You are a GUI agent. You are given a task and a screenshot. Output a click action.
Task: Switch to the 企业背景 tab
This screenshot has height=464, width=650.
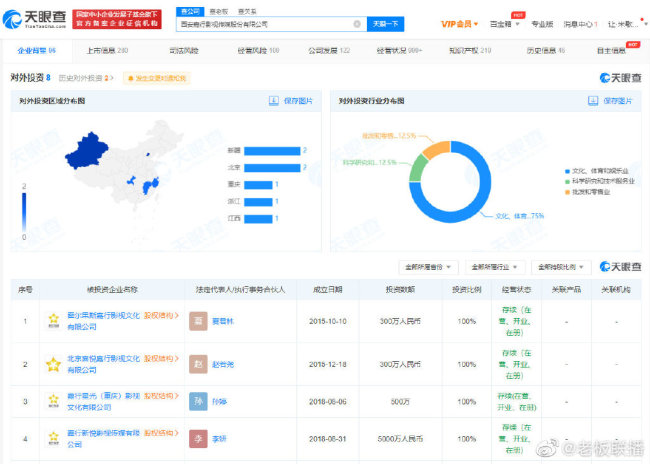36,51
